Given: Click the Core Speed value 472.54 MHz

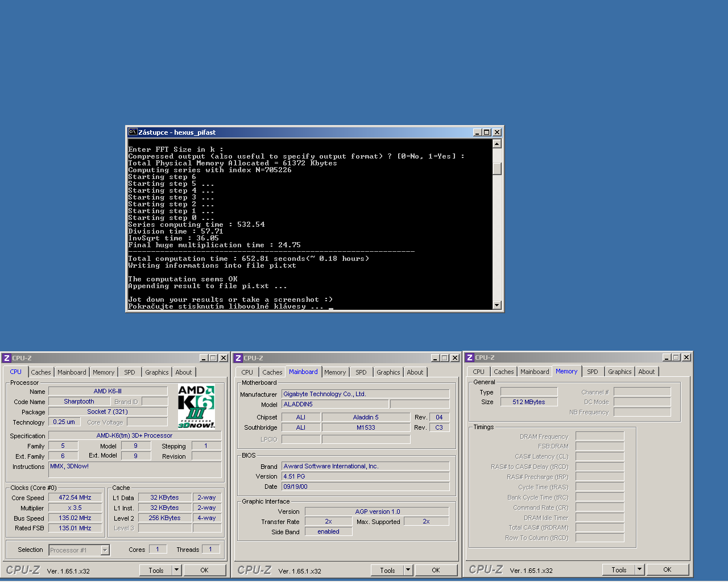Looking at the screenshot, I should click(x=75, y=497).
